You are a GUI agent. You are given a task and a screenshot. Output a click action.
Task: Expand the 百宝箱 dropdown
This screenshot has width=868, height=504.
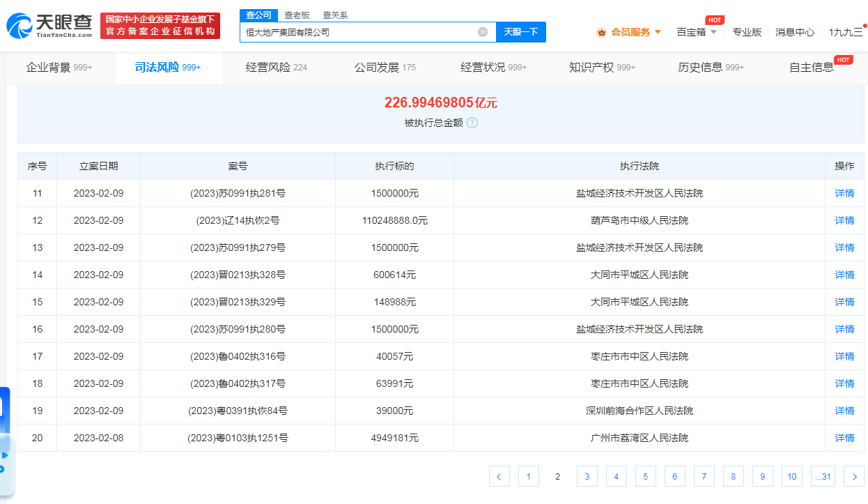pyautogui.click(x=713, y=32)
